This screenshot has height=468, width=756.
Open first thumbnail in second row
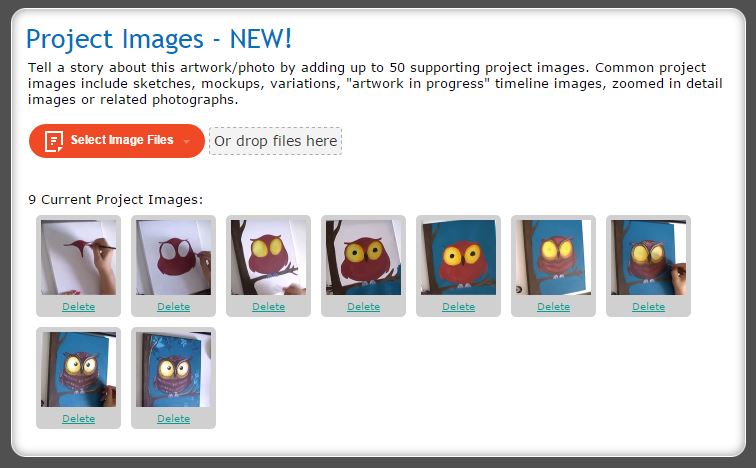click(x=79, y=369)
